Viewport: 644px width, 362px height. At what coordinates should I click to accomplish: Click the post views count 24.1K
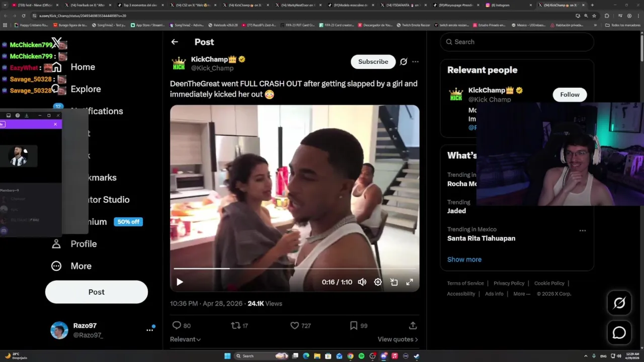click(x=265, y=304)
